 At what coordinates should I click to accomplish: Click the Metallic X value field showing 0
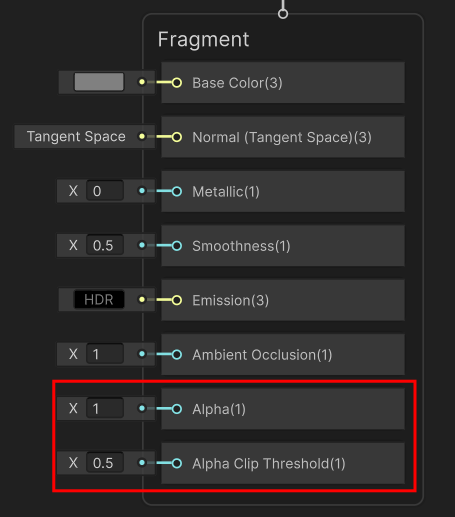point(105,191)
